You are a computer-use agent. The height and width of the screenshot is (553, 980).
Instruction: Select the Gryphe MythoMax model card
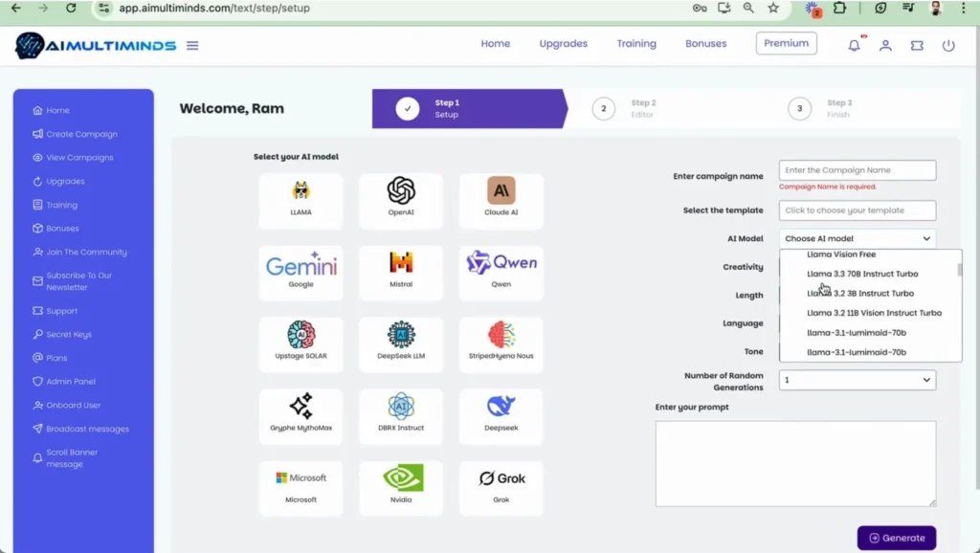tap(301, 416)
